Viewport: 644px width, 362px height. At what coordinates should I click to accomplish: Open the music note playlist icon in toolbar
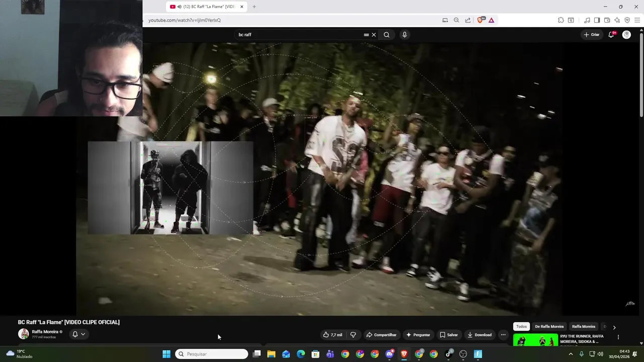(x=587, y=20)
